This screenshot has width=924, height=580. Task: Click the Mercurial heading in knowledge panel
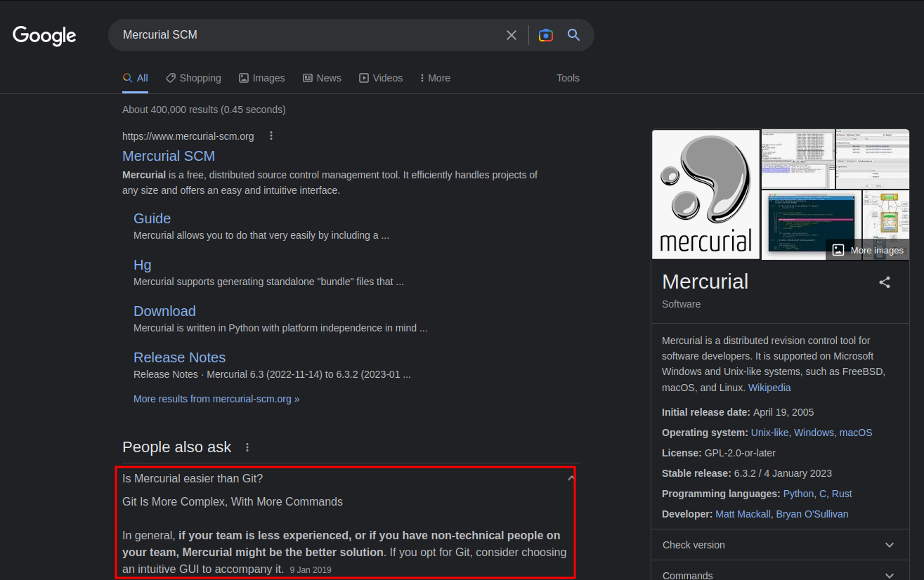tap(705, 282)
